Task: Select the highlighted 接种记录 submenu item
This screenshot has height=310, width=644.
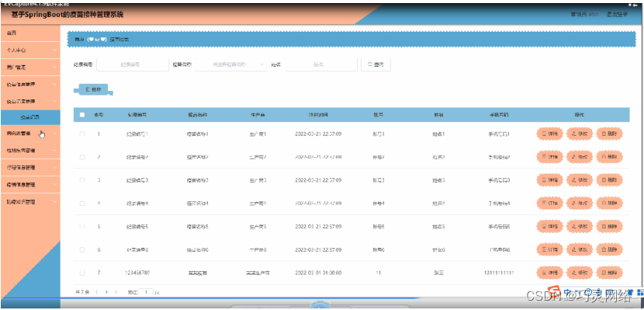Action: coord(30,117)
